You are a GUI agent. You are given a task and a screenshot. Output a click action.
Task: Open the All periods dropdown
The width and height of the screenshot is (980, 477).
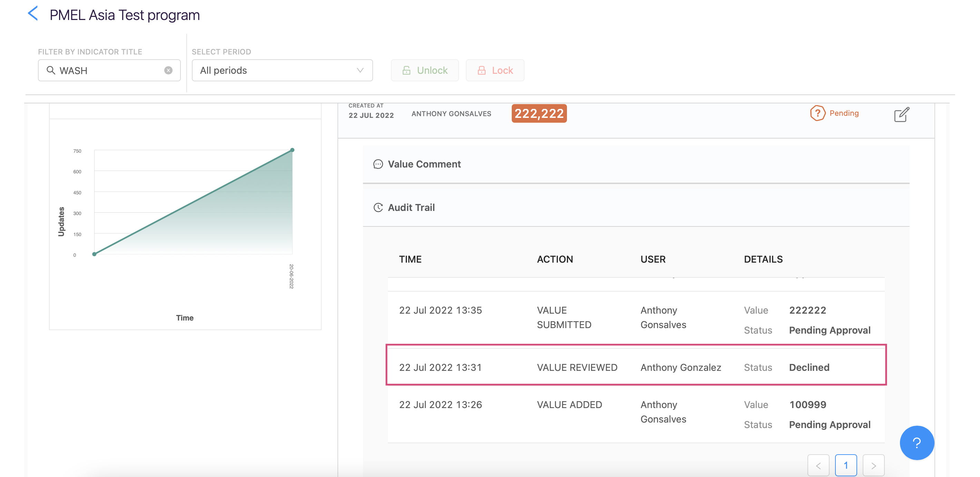[282, 70]
